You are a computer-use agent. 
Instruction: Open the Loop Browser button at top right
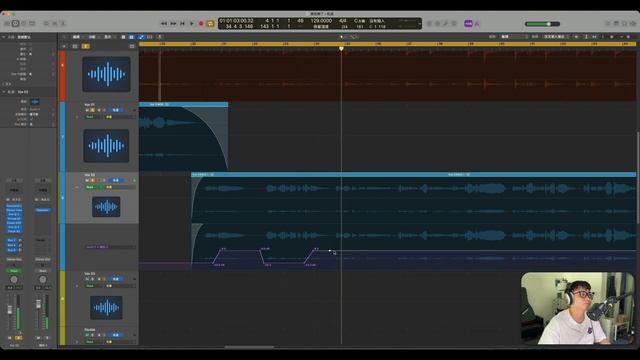click(x=624, y=24)
